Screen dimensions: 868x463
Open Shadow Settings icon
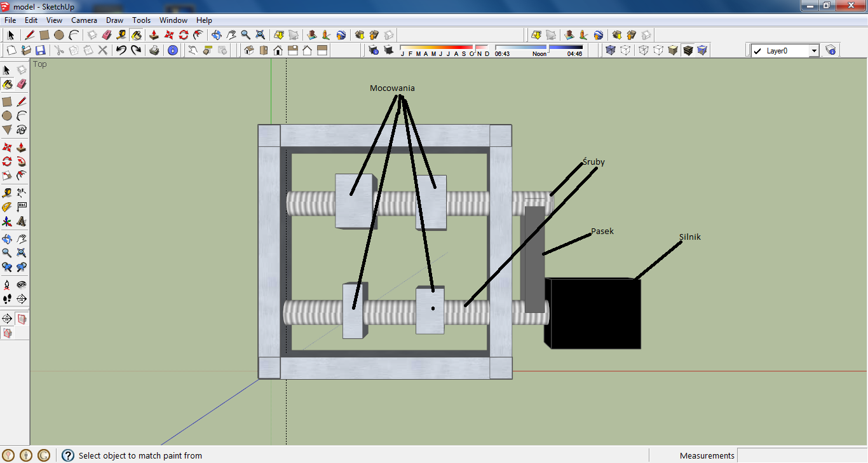pyautogui.click(x=374, y=50)
